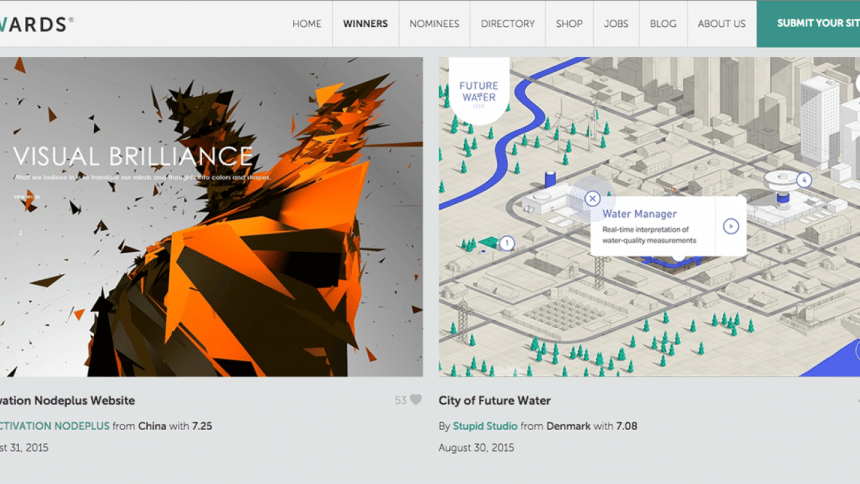Open the Shop menu link
The width and height of the screenshot is (860, 484).
pyautogui.click(x=569, y=24)
